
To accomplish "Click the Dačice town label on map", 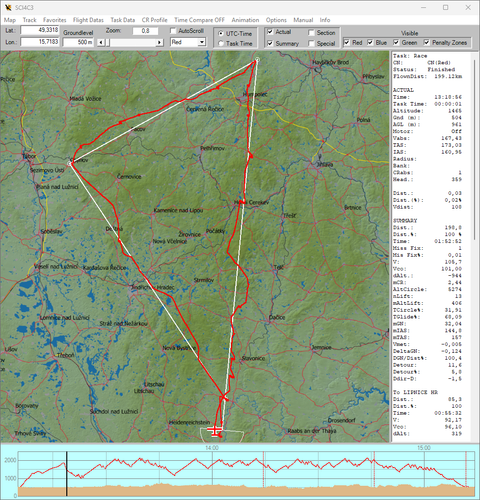I will pos(277,317).
